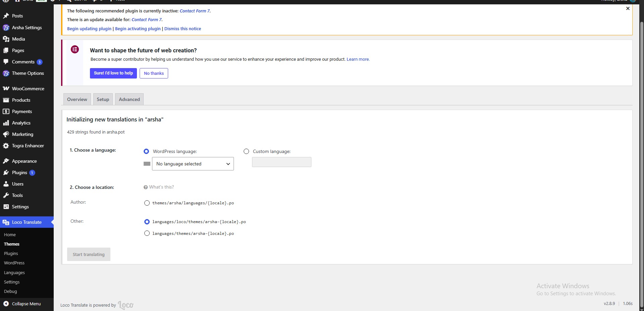Open Media via its sidebar icon
This screenshot has width=644, height=311.
(6, 39)
